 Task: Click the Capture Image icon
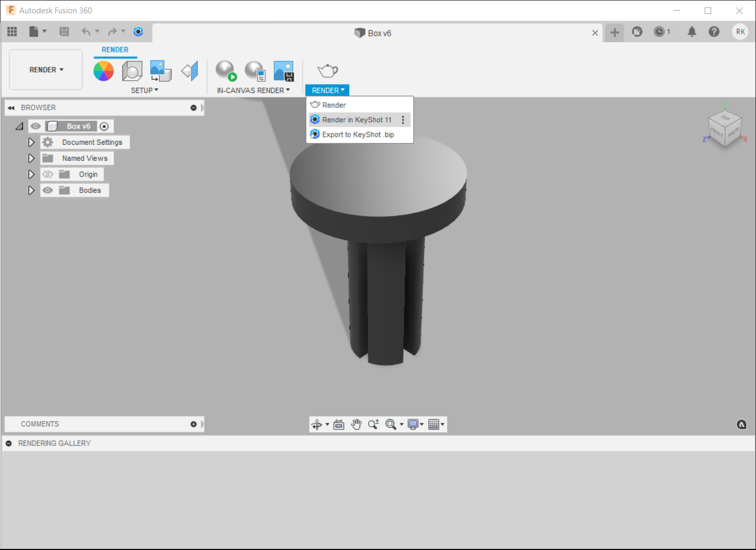point(283,71)
